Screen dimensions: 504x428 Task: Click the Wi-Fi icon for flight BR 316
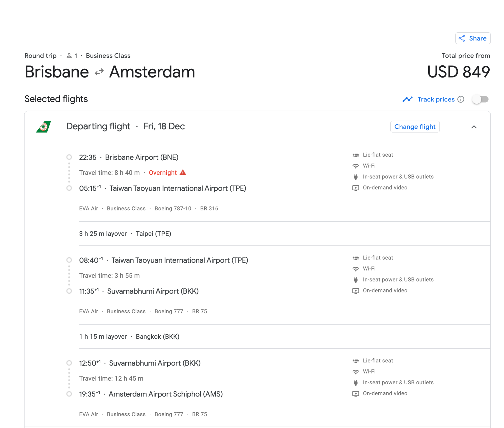(355, 166)
